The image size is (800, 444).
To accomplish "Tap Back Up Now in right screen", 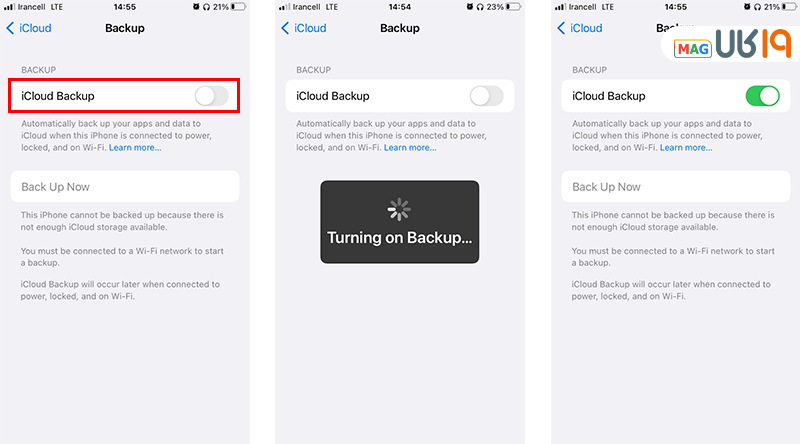I will point(676,187).
